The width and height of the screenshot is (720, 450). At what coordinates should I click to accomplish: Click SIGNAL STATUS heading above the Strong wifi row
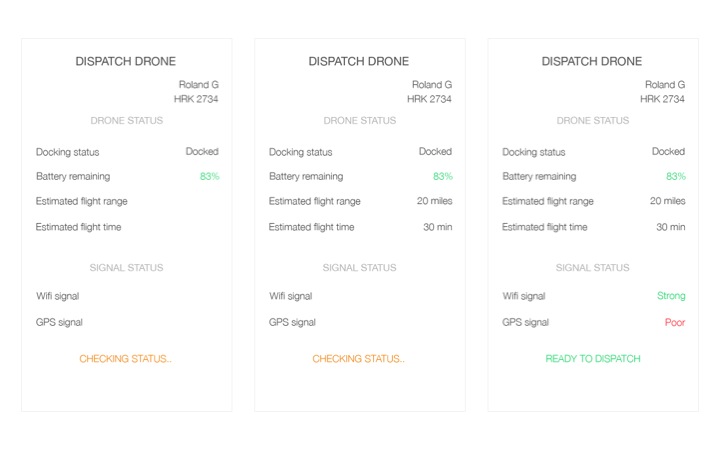click(x=592, y=268)
